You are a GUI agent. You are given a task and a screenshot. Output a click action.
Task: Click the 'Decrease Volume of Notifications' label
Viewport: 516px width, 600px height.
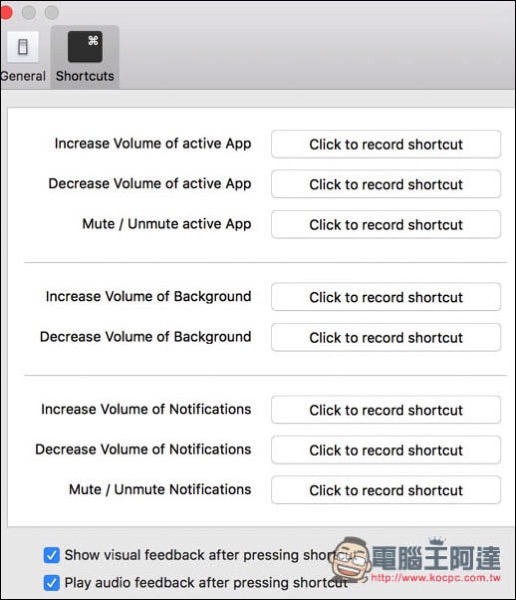(x=143, y=449)
